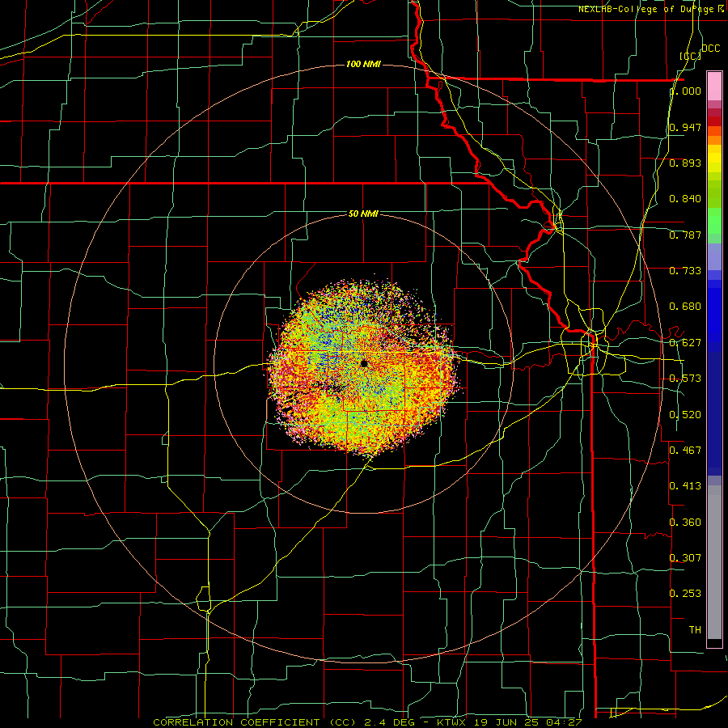Screen dimensions: 728x728
Task: Click the black KTWX radar site dot
Action: point(364,363)
